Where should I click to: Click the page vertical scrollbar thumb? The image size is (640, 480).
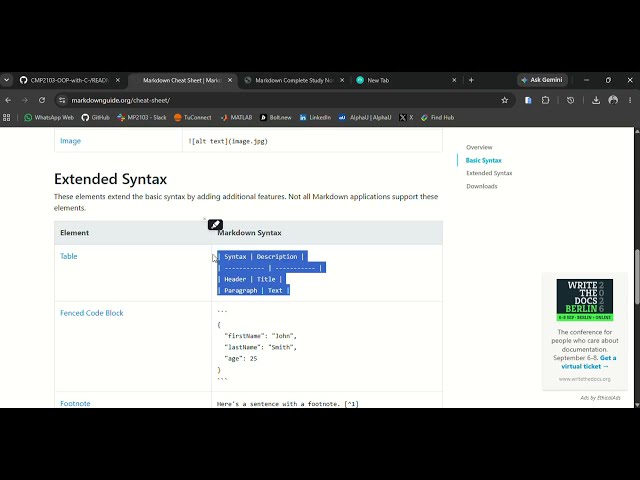[x=637, y=277]
